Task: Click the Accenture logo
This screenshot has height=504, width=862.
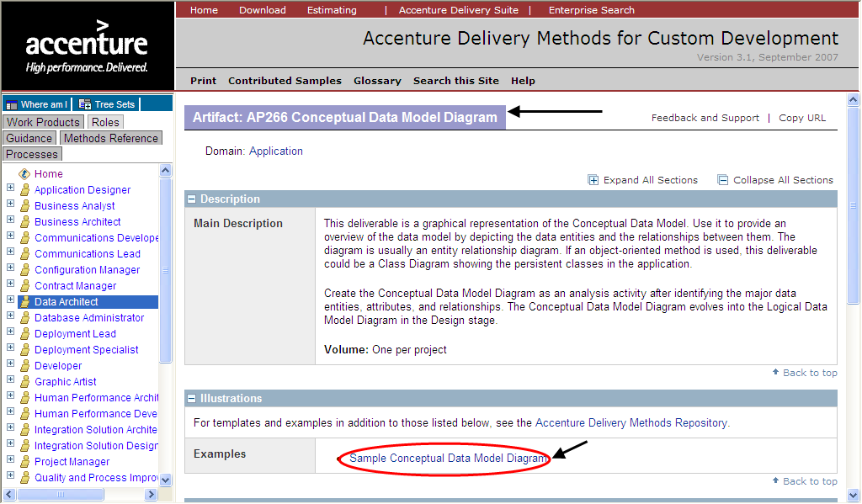Action: (x=87, y=46)
